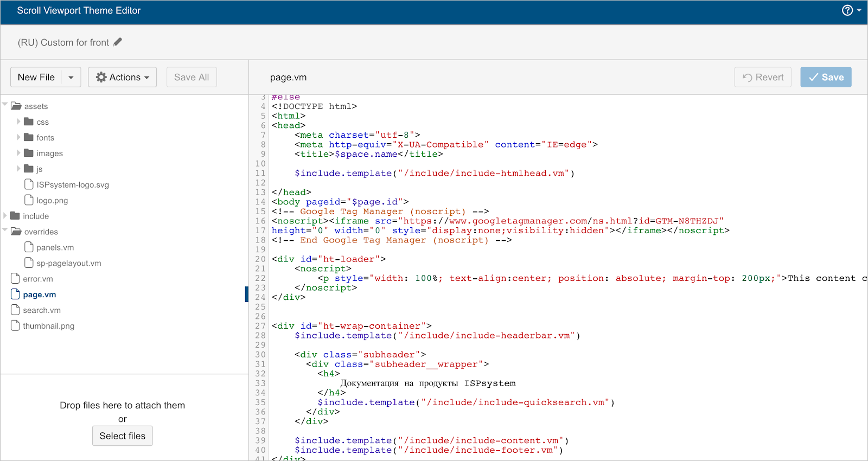Click the page.vm file icon in tree
This screenshot has width=868, height=461.
coord(15,294)
